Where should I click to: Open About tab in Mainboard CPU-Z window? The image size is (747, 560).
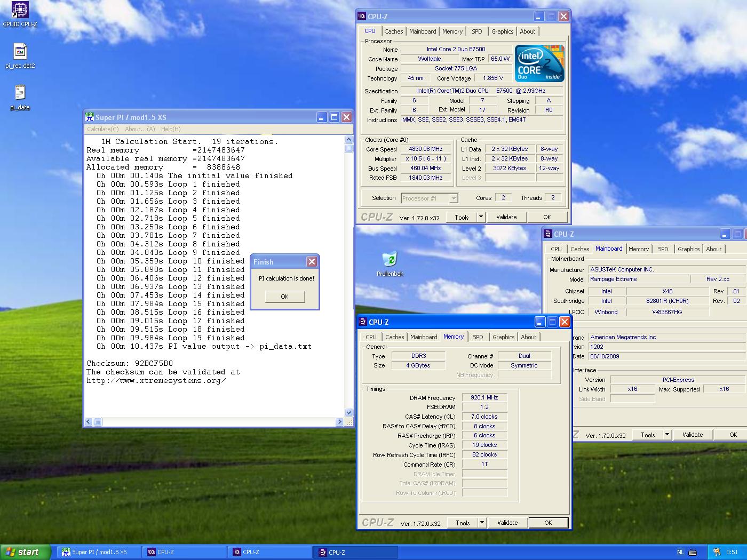pos(714,249)
